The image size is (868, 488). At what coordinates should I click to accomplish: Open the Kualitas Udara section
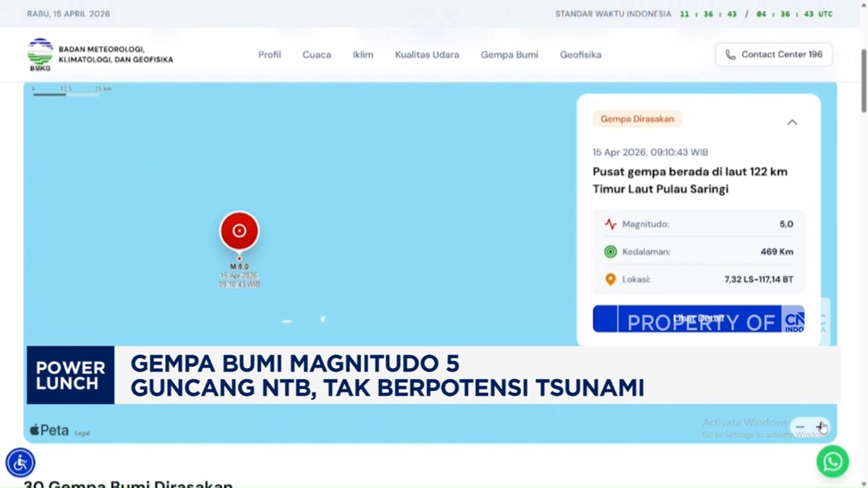click(x=427, y=54)
